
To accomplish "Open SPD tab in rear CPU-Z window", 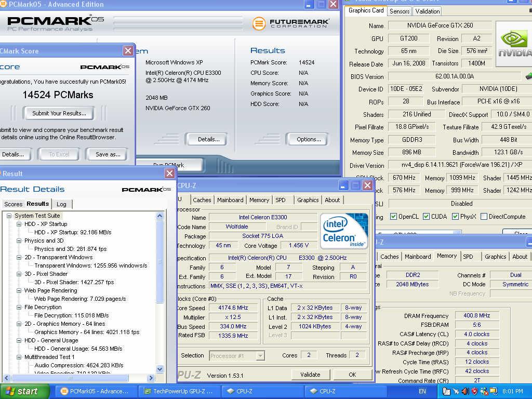I will coord(468,257).
